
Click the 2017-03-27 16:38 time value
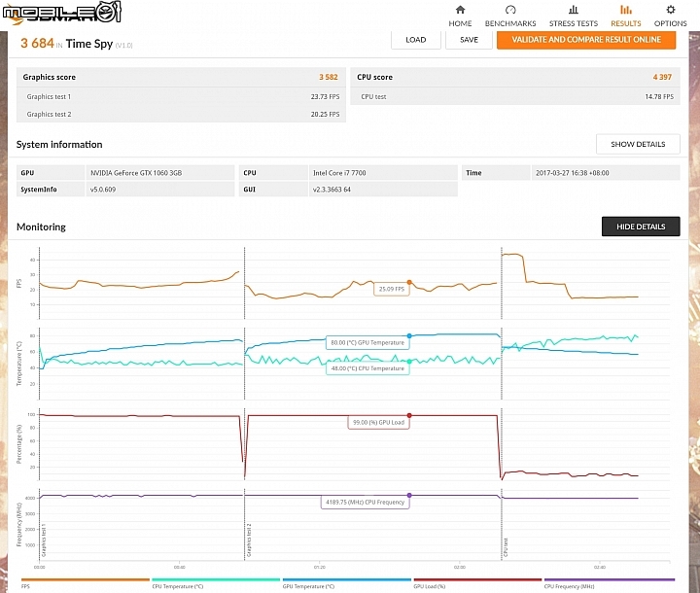click(x=573, y=173)
